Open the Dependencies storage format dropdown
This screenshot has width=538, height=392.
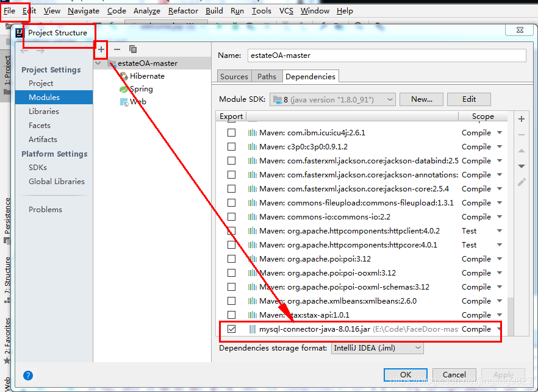pos(378,348)
